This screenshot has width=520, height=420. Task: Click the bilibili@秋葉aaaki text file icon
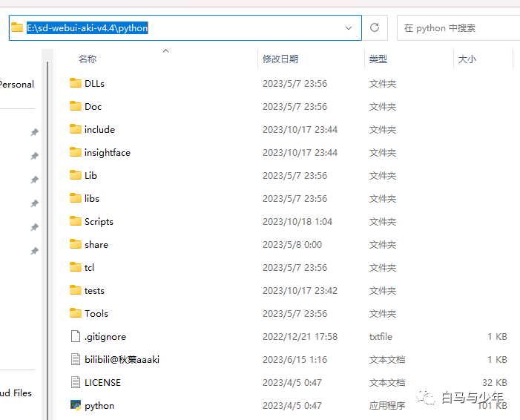[x=76, y=359]
